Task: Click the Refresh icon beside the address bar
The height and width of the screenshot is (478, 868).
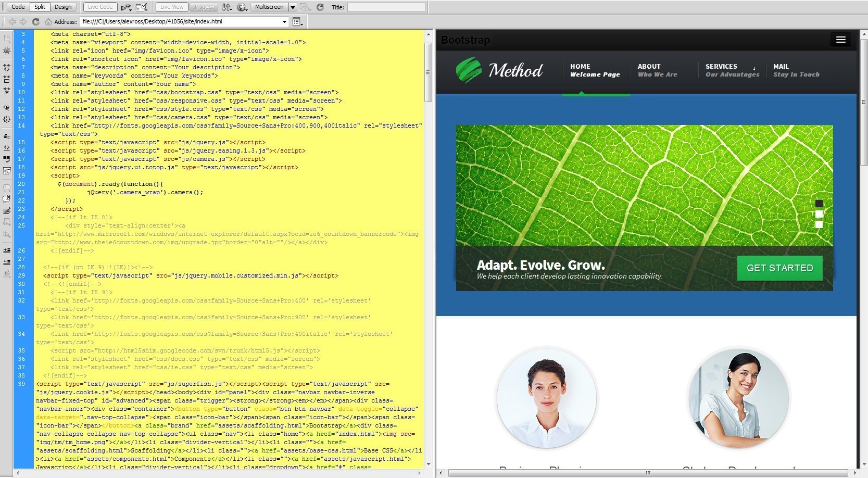Action: pyautogui.click(x=35, y=21)
